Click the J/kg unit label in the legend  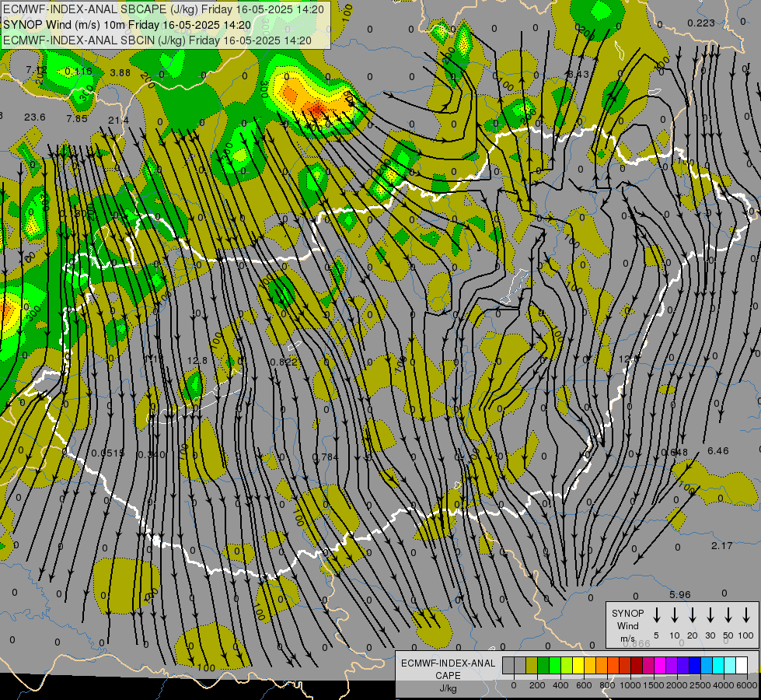(x=448, y=688)
